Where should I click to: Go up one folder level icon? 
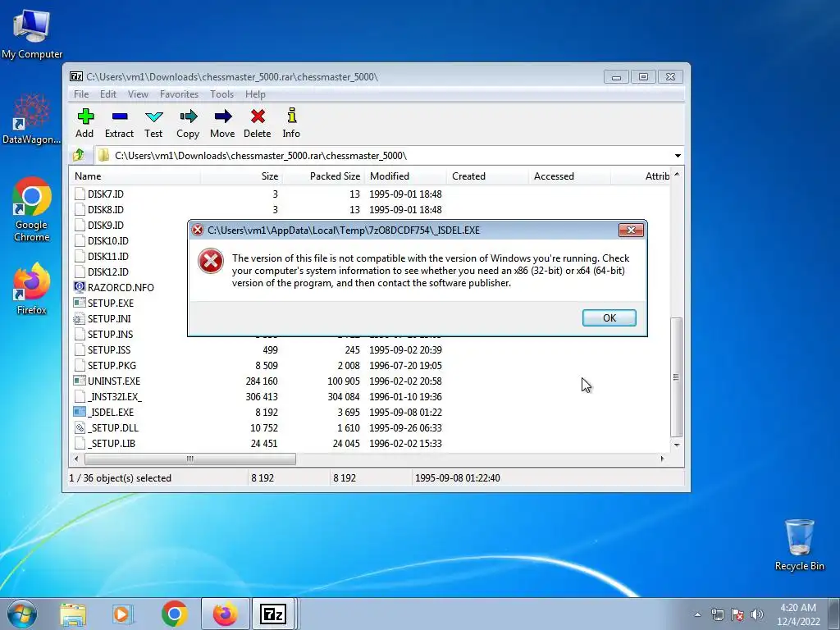point(79,155)
